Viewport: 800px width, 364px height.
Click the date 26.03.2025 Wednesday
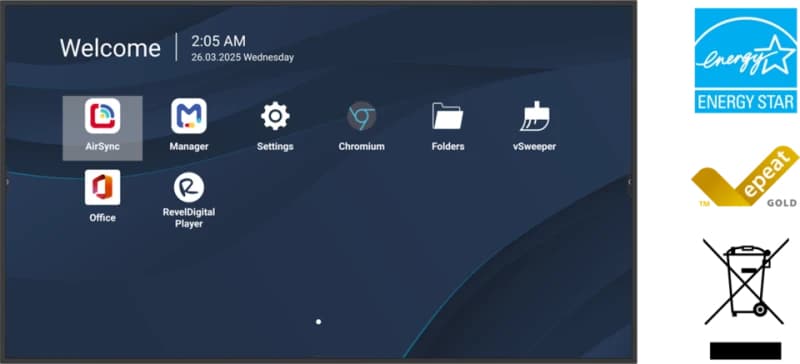(242, 58)
